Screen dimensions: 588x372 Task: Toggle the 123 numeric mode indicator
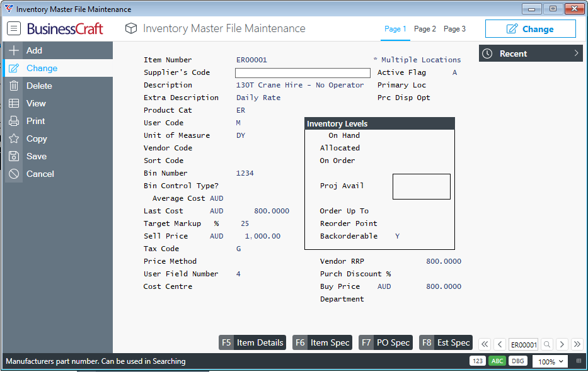pos(477,361)
